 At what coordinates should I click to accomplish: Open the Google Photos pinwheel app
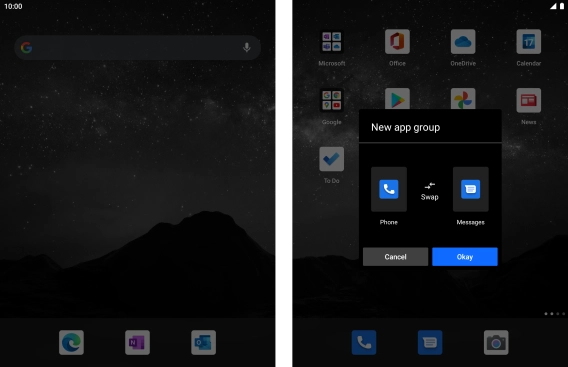(463, 99)
